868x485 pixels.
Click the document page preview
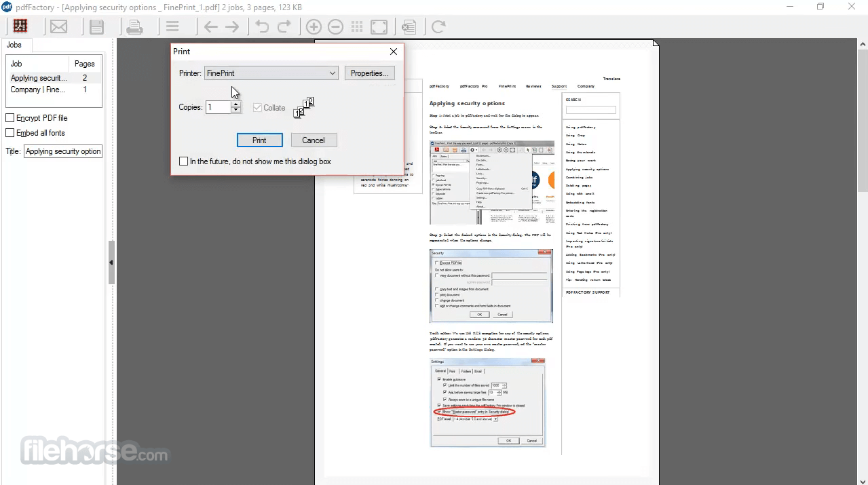(487, 261)
